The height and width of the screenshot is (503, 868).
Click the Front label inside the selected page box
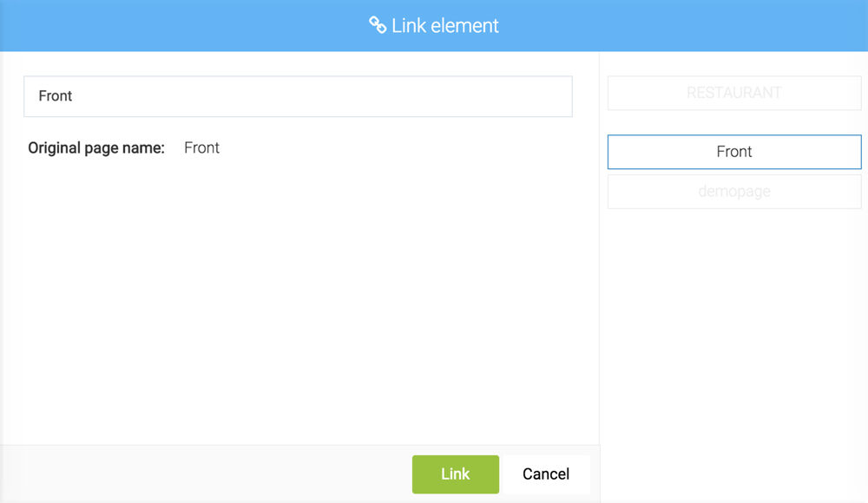733,151
